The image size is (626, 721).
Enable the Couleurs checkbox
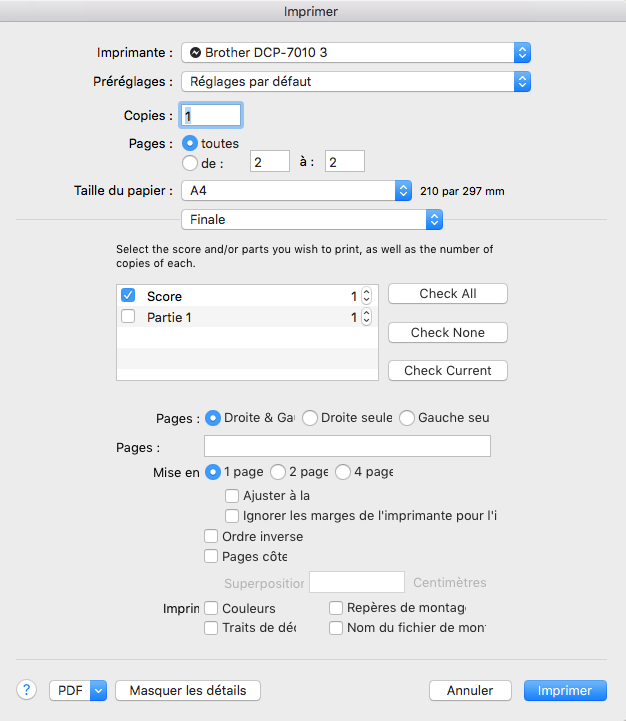point(211,608)
